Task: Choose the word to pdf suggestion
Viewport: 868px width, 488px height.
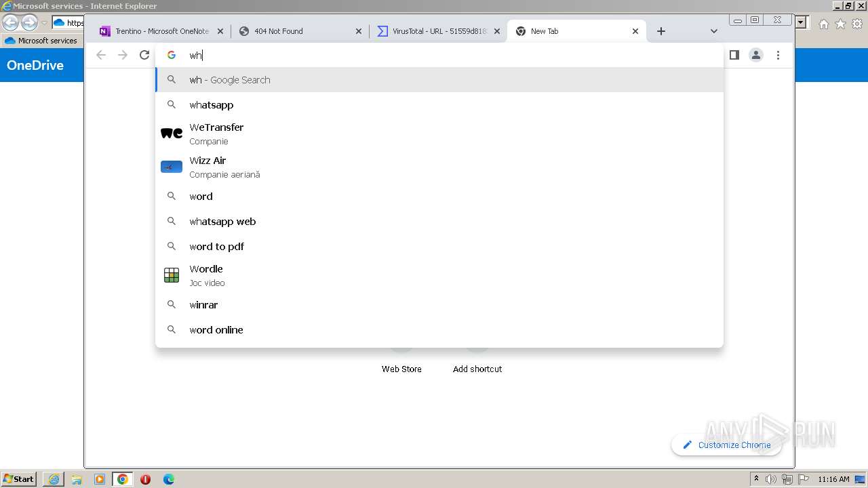Action: pyautogui.click(x=439, y=247)
